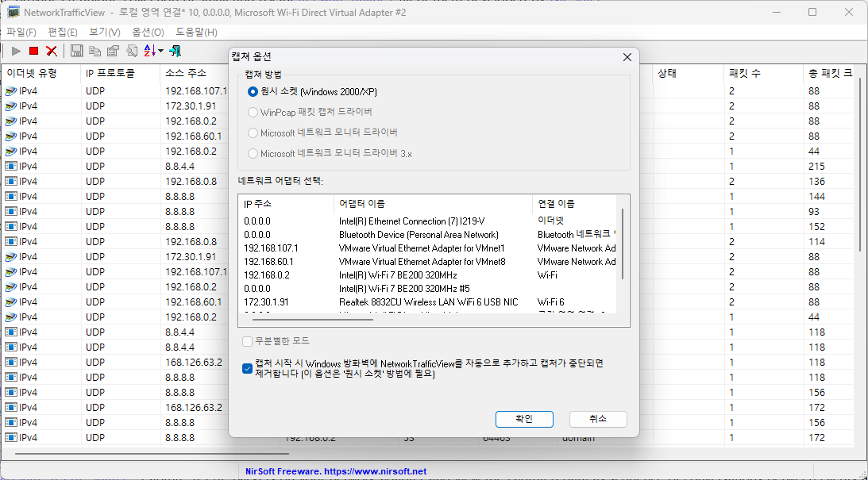The height and width of the screenshot is (480, 868).
Task: Click the 172.30.1.91 IP in adapter list
Action: coord(266,302)
